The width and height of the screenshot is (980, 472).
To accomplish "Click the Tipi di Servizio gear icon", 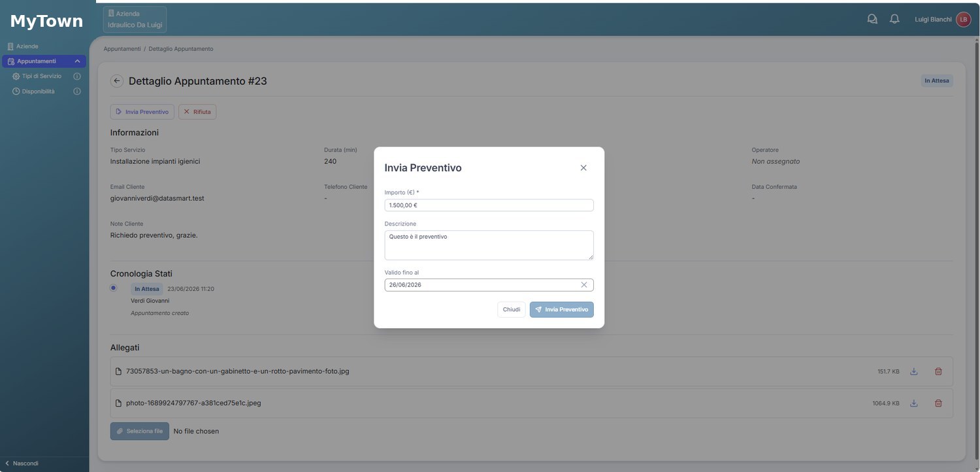I will [16, 76].
